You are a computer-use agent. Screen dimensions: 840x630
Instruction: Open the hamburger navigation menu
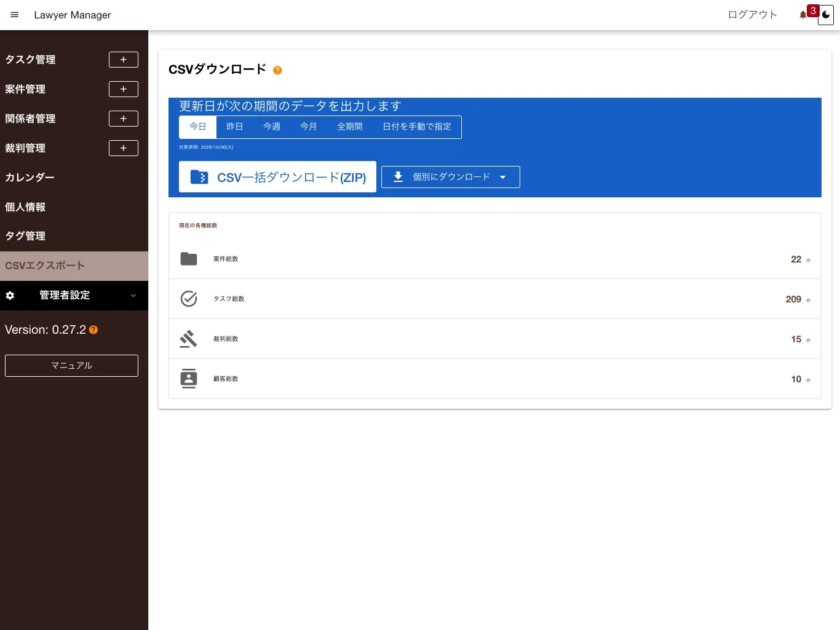coord(15,15)
